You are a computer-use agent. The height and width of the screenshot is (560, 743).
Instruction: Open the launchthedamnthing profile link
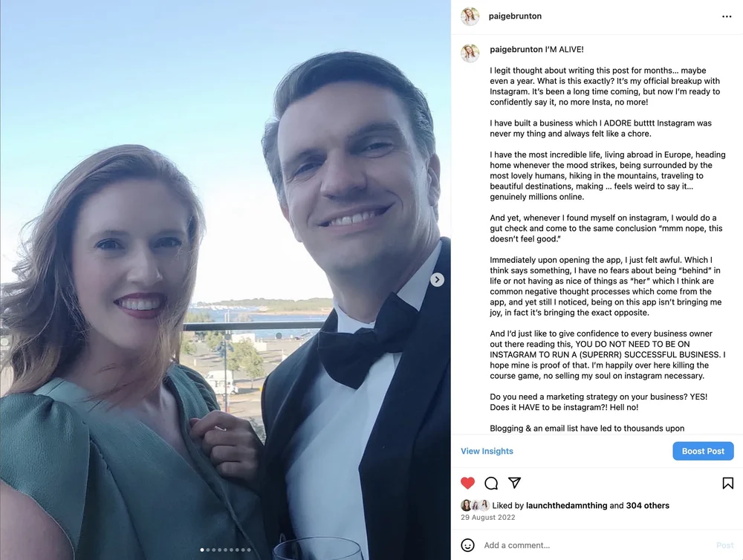tap(566, 506)
